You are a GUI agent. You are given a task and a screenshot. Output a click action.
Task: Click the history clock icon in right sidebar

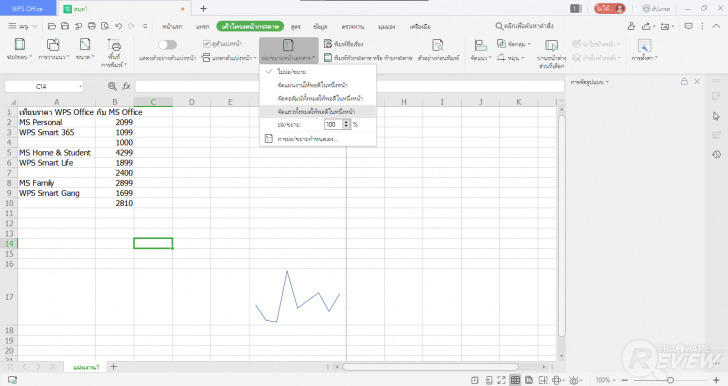pyautogui.click(x=716, y=154)
